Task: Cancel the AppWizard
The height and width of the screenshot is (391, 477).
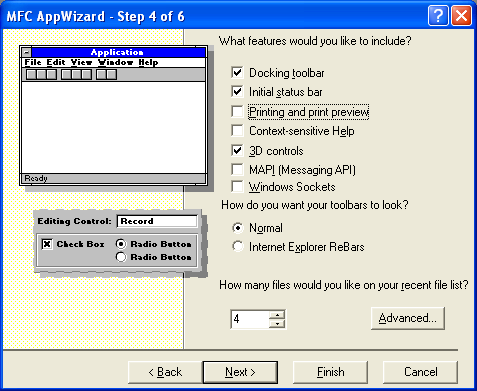Action: 420,372
